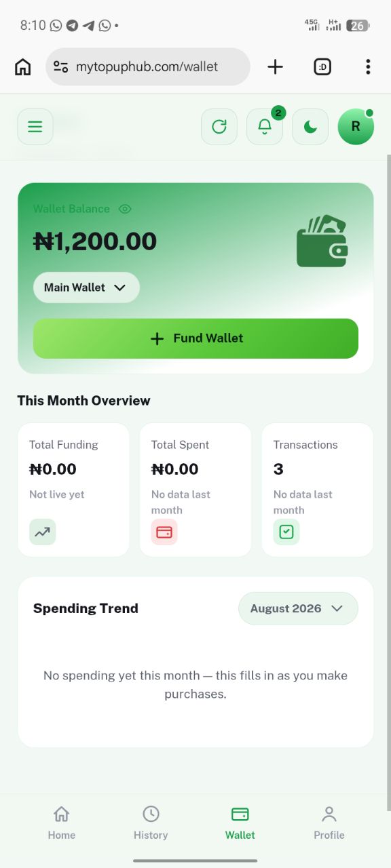Go to the Home tab
391x868 pixels.
click(62, 823)
